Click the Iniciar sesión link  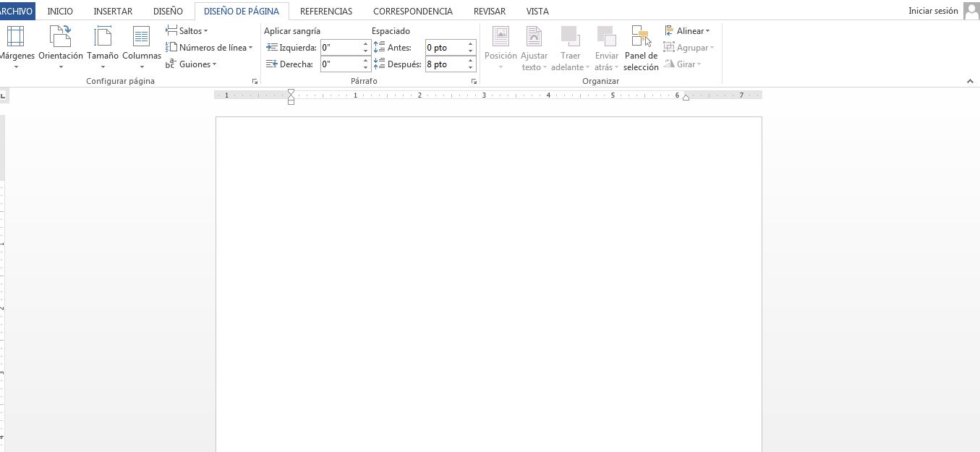point(933,11)
